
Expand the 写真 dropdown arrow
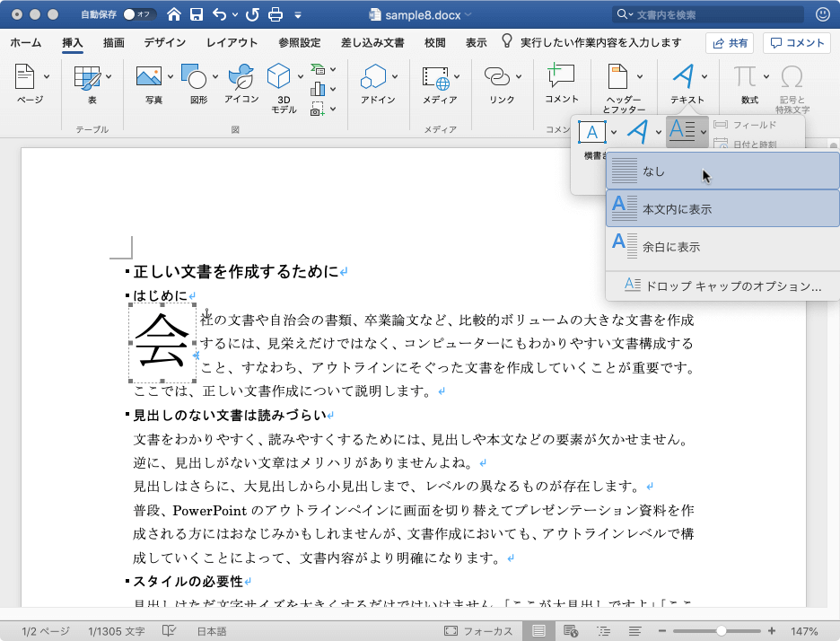171,76
